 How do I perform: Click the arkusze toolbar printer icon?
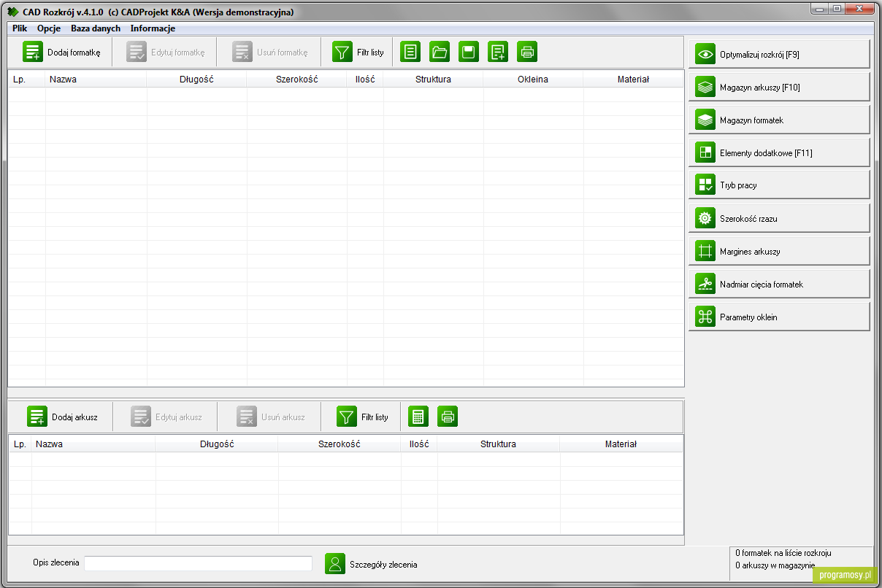click(x=448, y=417)
